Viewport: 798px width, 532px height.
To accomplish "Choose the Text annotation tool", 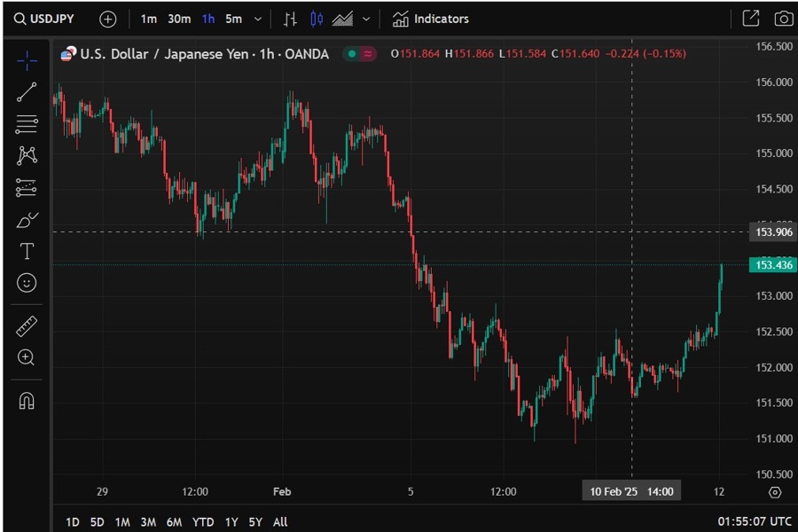I will coord(27,252).
